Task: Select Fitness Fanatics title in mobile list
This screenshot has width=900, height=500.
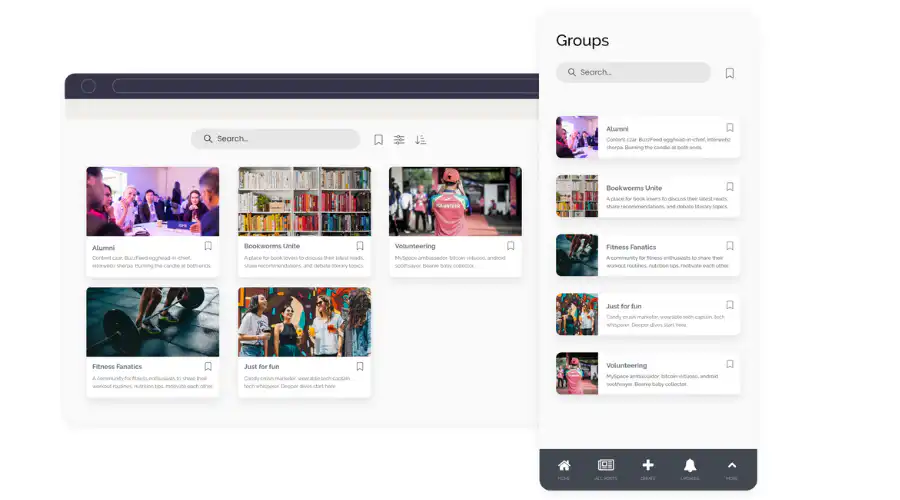Action: pyautogui.click(x=631, y=247)
